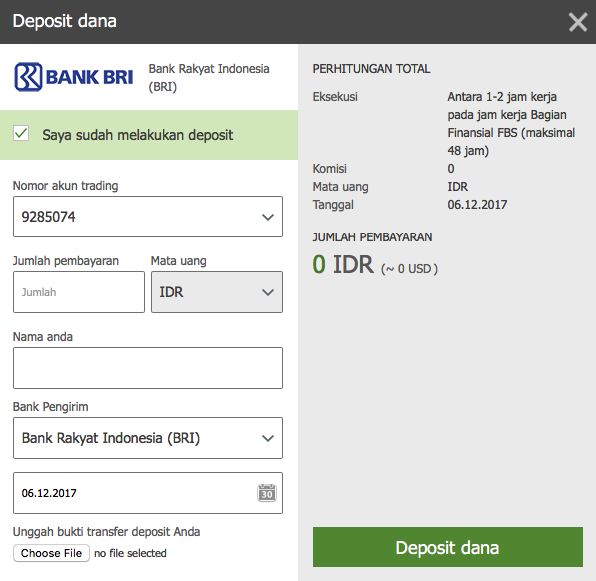
Task: Untick the Saya sudah melakukan deposit checkbox
Action: coord(21,133)
